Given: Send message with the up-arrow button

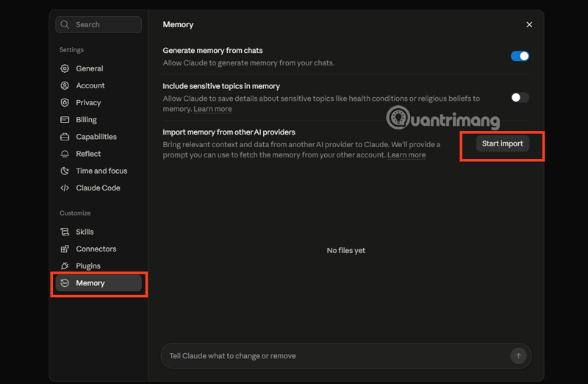Looking at the screenshot, I should (x=518, y=355).
